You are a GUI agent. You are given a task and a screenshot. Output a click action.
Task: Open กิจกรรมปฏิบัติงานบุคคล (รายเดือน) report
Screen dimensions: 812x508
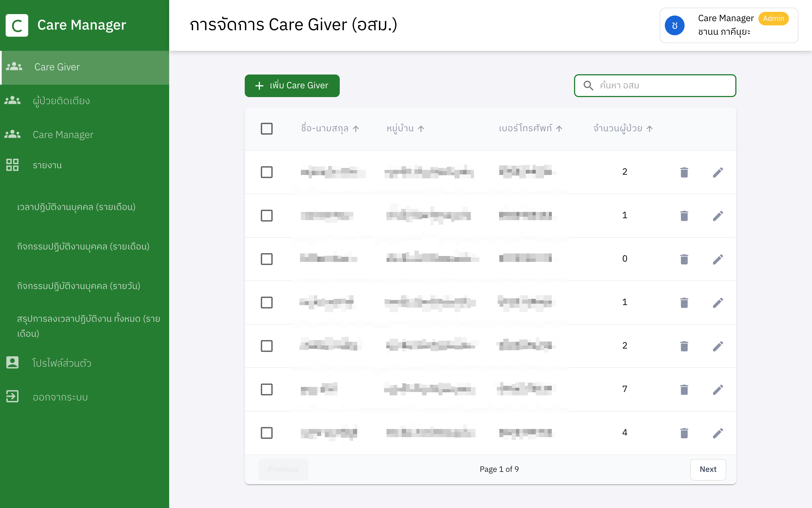click(83, 247)
